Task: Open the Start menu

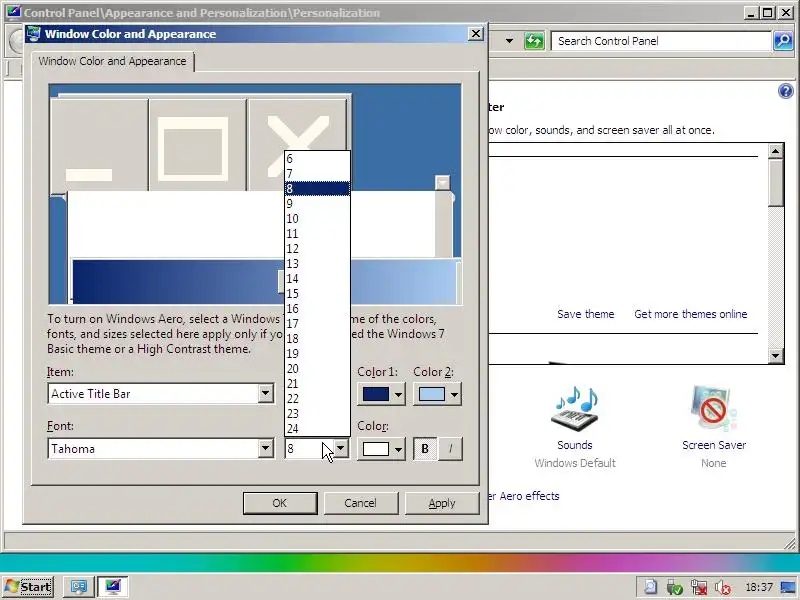Action: tap(29, 587)
